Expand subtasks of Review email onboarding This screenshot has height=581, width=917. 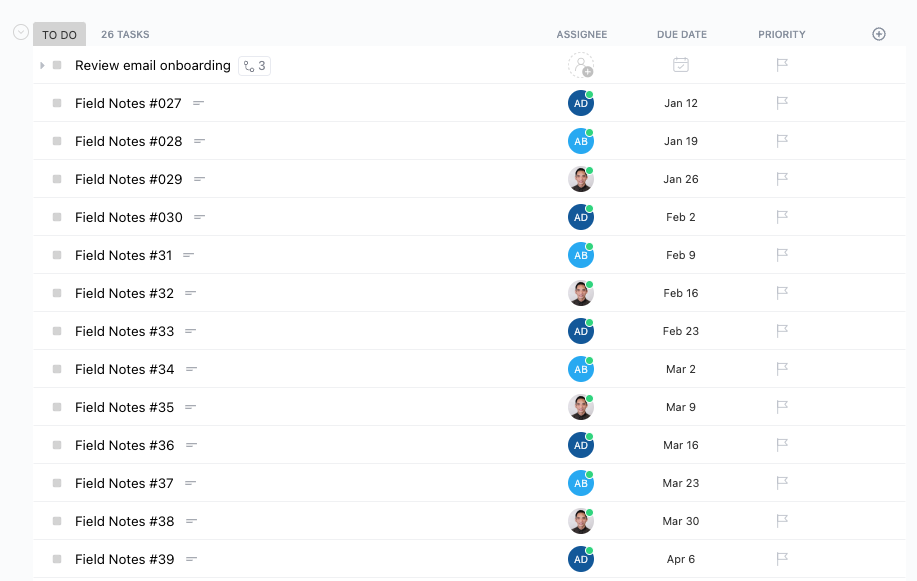(x=42, y=66)
